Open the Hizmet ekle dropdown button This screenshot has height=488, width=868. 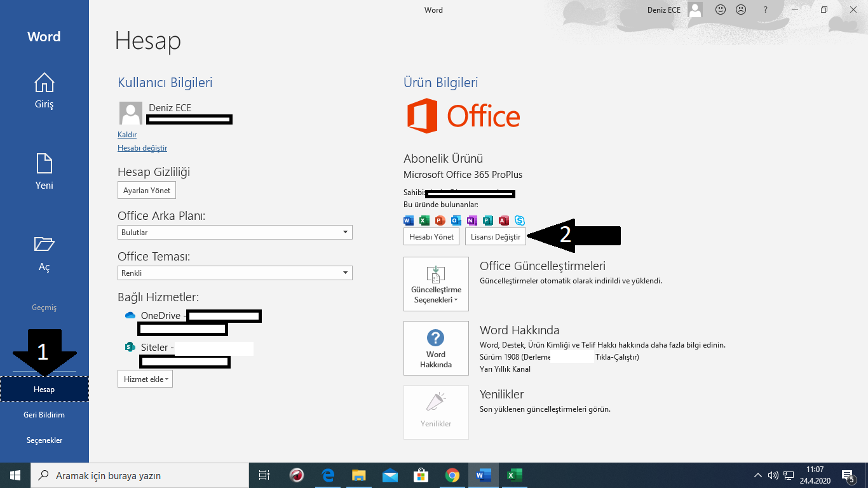[145, 379]
